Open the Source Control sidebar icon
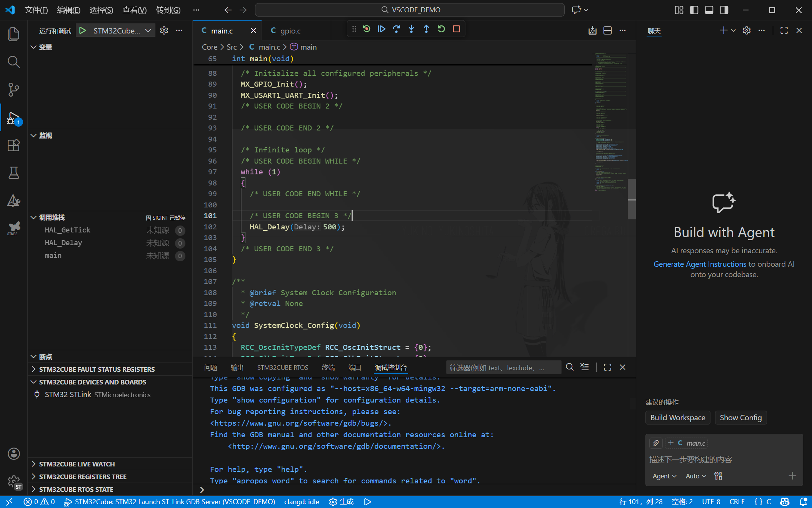 pos(13,90)
